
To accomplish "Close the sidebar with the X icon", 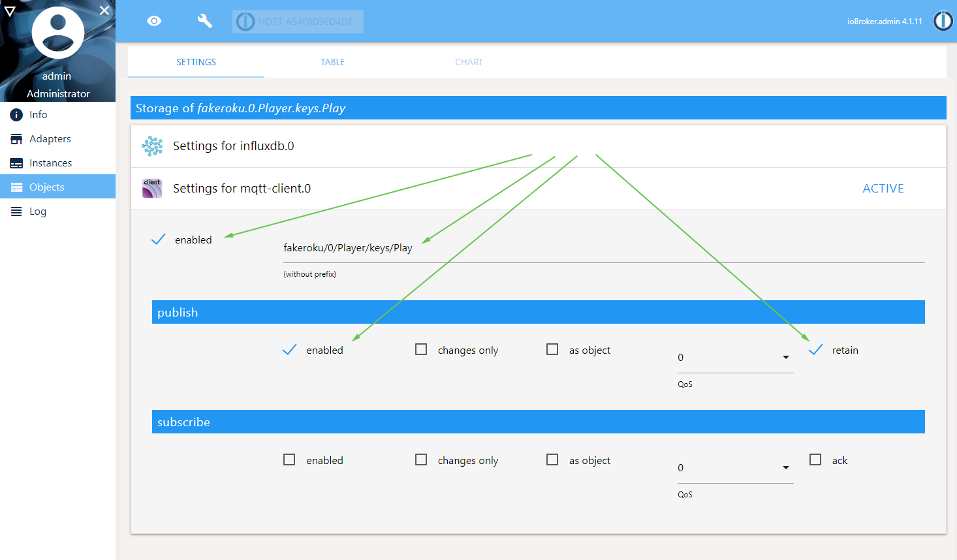I will coord(104,10).
